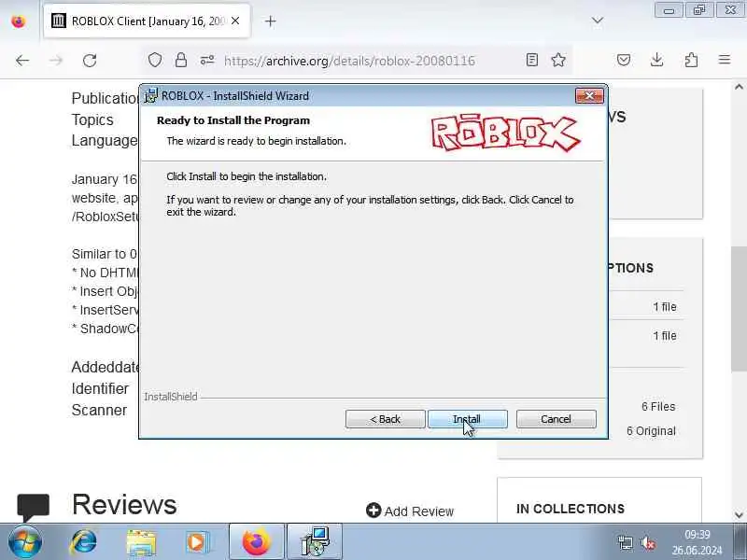This screenshot has height=560, width=747.
Task: Click the Topics metadata label
Action: tap(92, 119)
